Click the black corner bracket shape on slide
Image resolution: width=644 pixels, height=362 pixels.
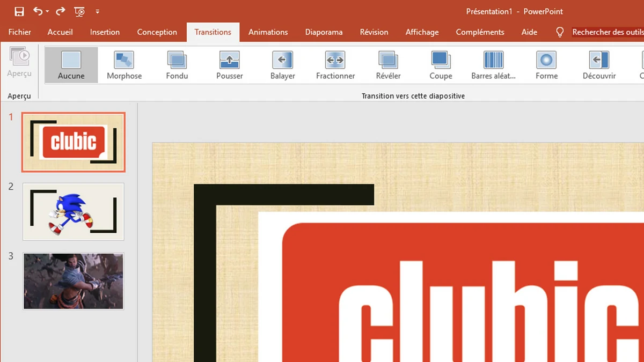(x=205, y=274)
